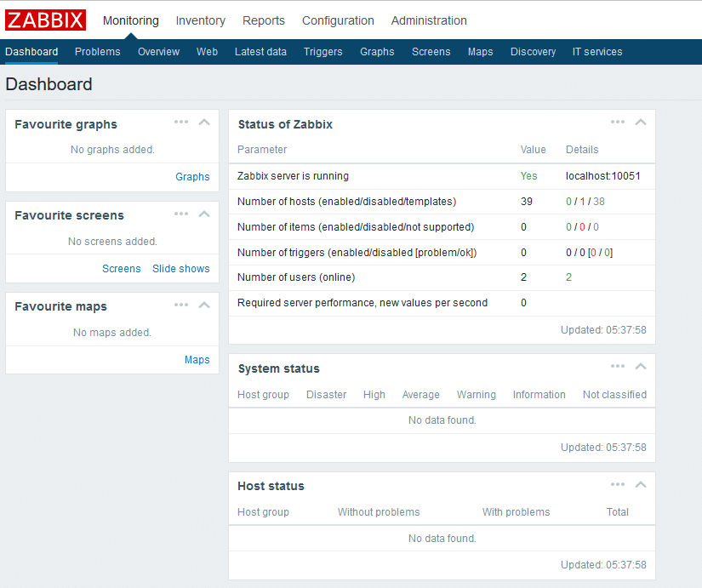Viewport: 702px width, 588px height.
Task: Open System status widget options menu
Action: 618,366
